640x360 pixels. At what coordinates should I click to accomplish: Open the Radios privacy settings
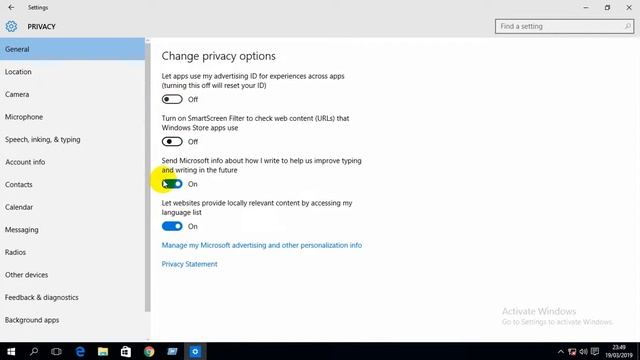tap(72, 252)
